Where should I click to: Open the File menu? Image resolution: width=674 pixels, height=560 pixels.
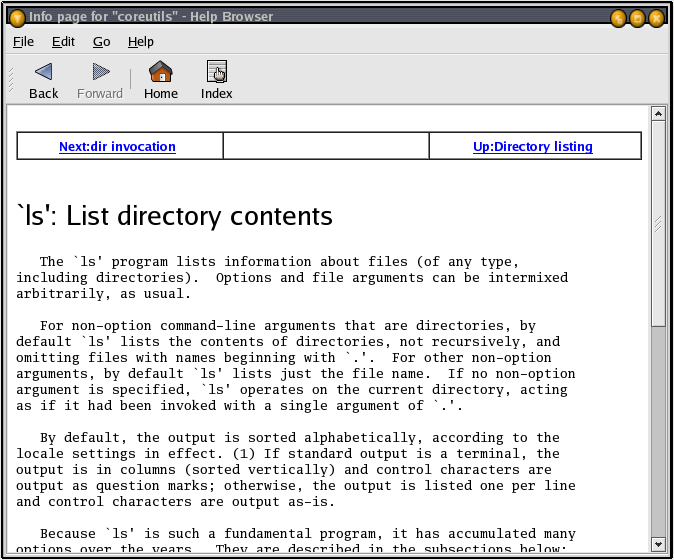click(x=23, y=42)
